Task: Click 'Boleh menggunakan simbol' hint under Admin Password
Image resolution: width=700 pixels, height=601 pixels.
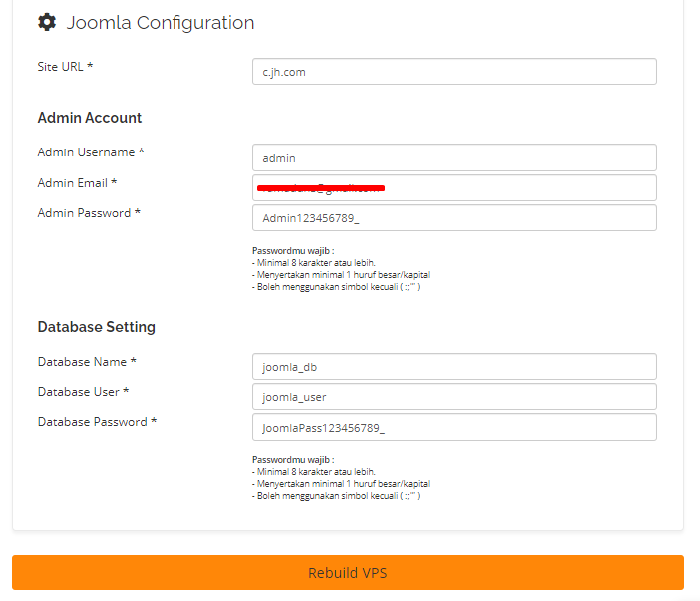Action: point(336,287)
